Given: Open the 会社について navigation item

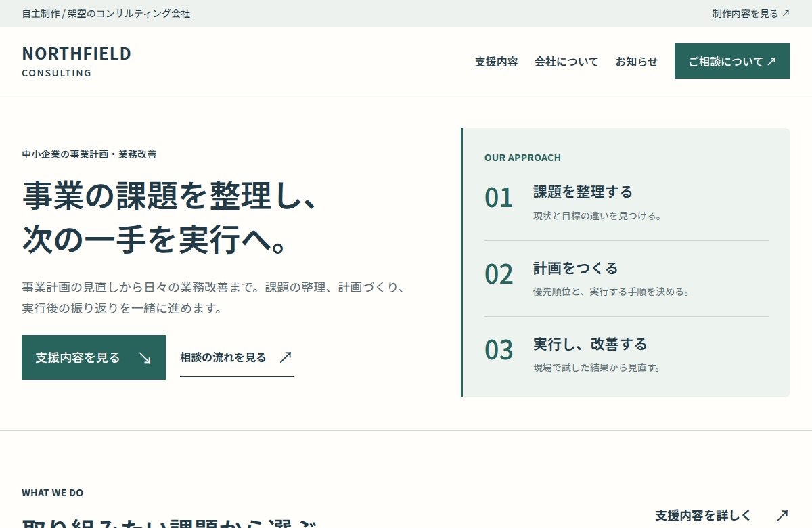Looking at the screenshot, I should (566, 62).
